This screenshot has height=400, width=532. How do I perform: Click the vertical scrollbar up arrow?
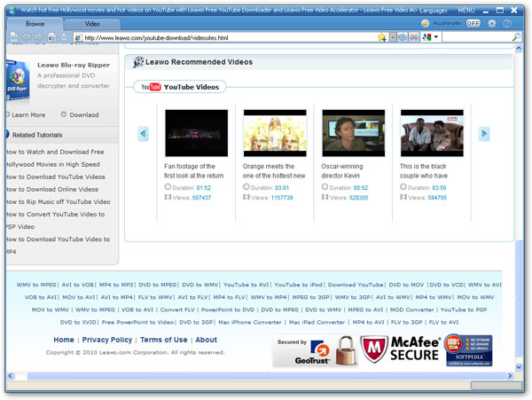pyautogui.click(x=518, y=49)
